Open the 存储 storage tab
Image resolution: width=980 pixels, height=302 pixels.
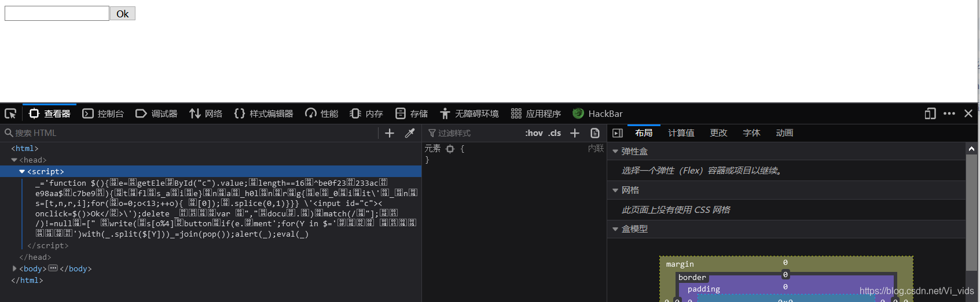click(x=412, y=113)
